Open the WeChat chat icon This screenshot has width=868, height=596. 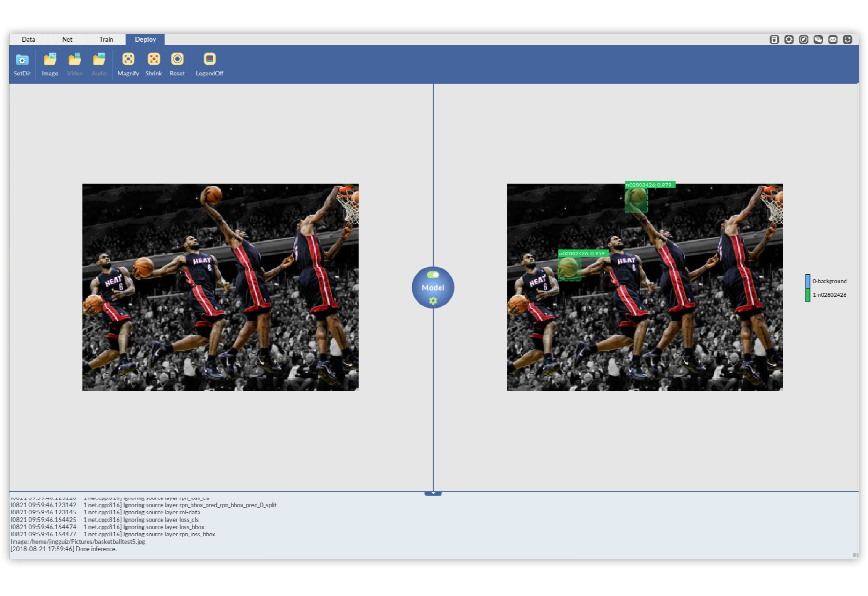pos(818,39)
